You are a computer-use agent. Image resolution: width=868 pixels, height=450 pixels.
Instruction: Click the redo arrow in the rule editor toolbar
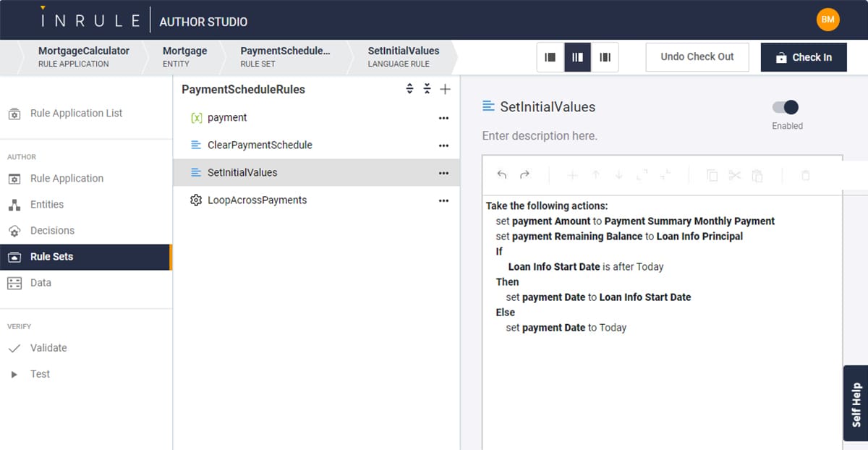point(525,175)
